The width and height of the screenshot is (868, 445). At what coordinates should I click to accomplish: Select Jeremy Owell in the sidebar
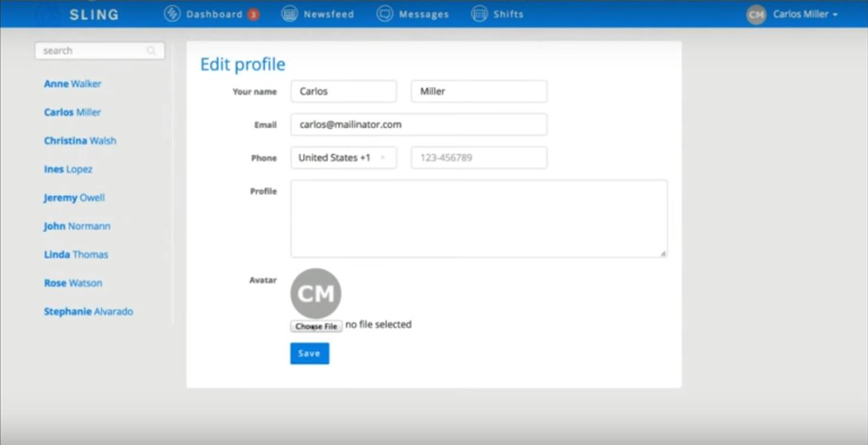click(74, 197)
